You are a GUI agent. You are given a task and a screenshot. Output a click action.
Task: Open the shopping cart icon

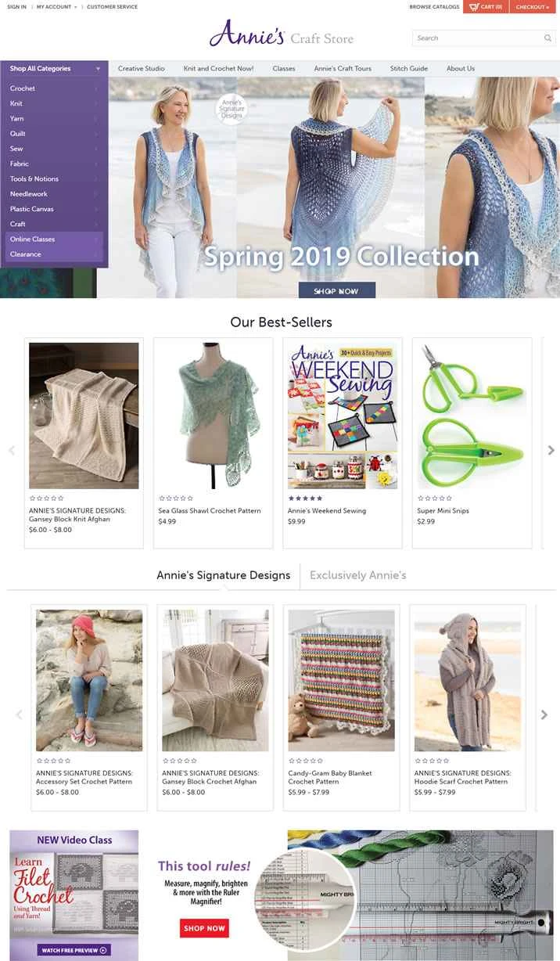[474, 7]
